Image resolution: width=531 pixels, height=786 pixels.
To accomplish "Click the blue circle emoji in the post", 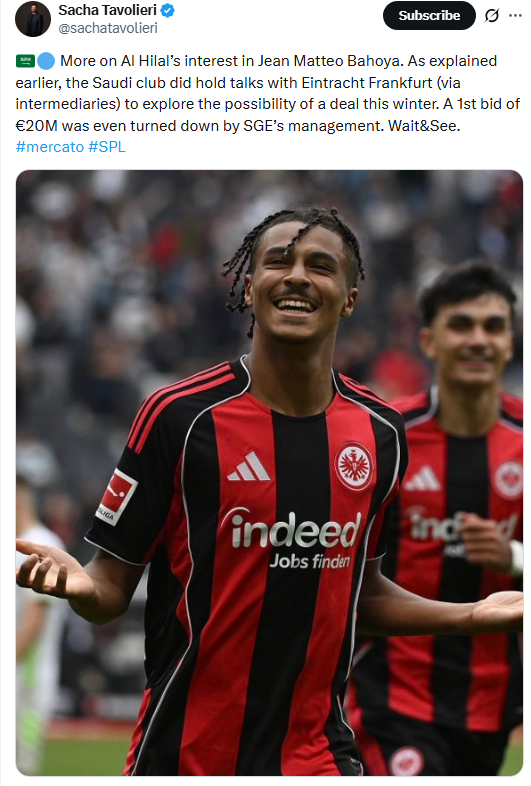I will 46,61.
